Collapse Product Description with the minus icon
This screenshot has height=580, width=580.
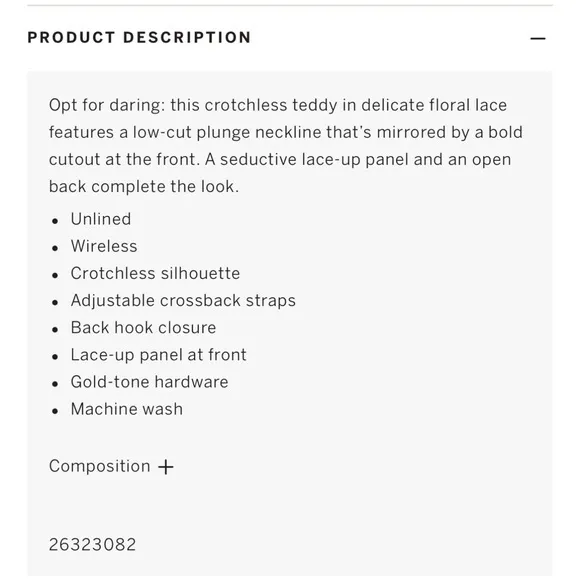[537, 38]
